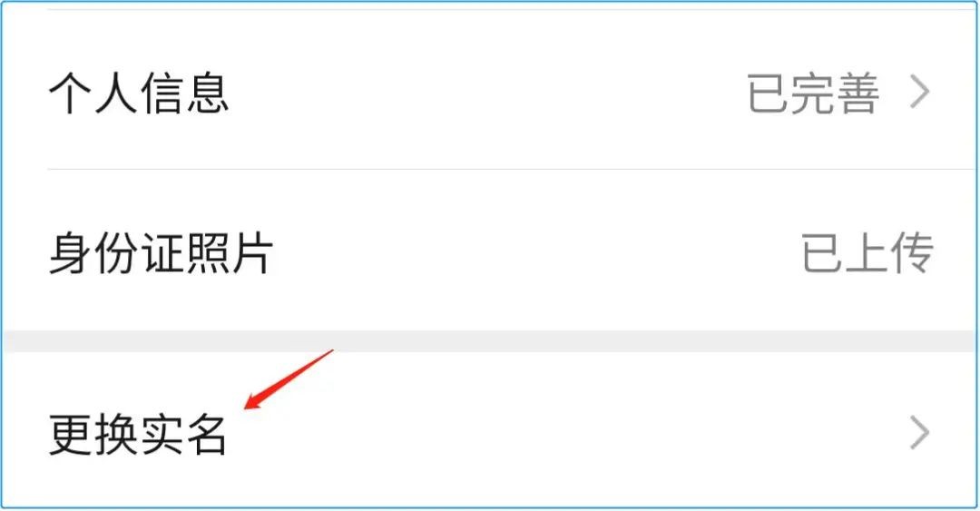Click the 信息 characters in 个人信息
This screenshot has width=980, height=511.
(x=183, y=93)
